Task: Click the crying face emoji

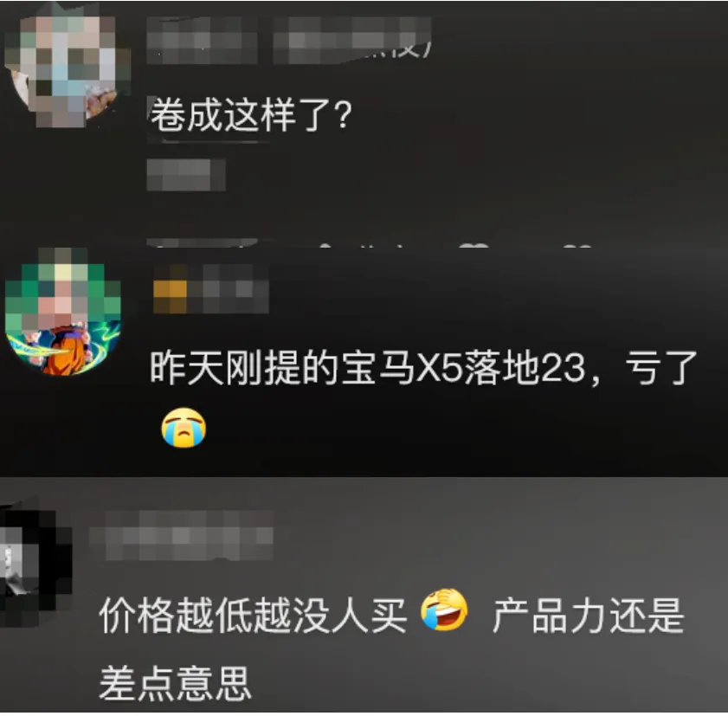Action: 184,428
